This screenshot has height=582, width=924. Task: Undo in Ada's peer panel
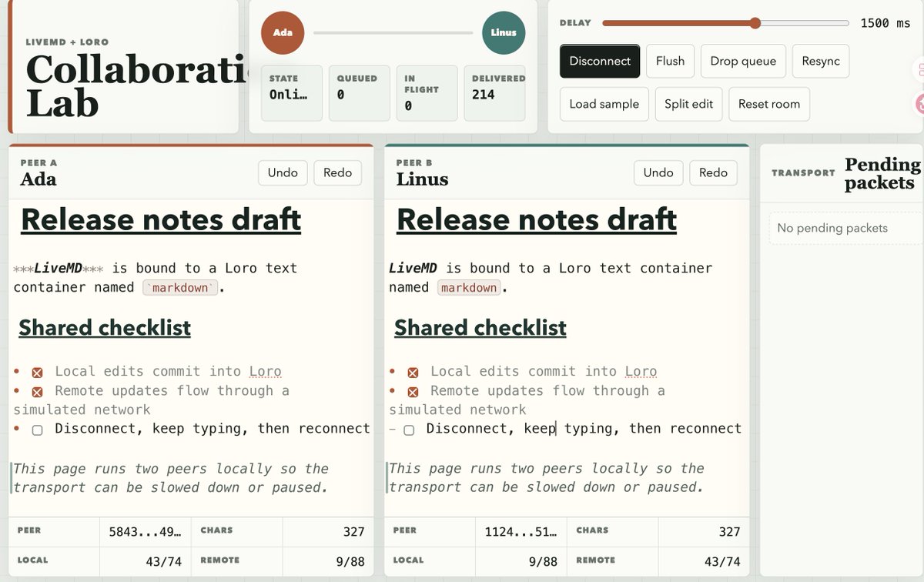(283, 172)
